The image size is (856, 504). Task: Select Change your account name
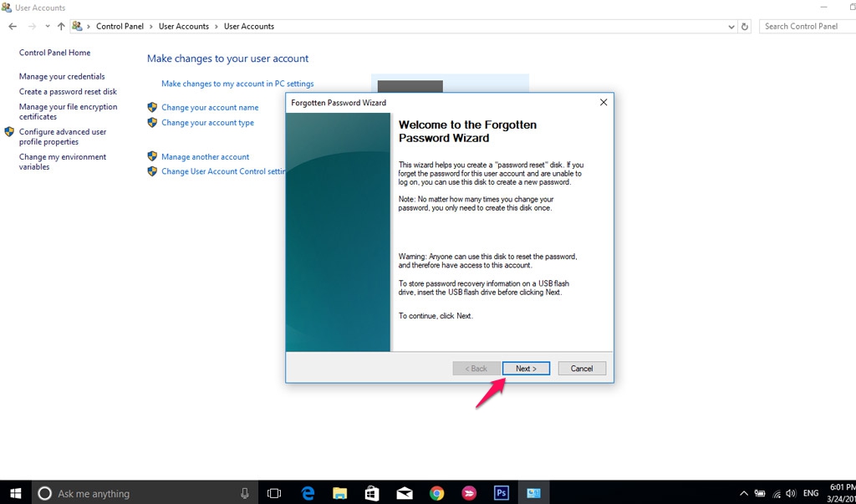coord(210,108)
